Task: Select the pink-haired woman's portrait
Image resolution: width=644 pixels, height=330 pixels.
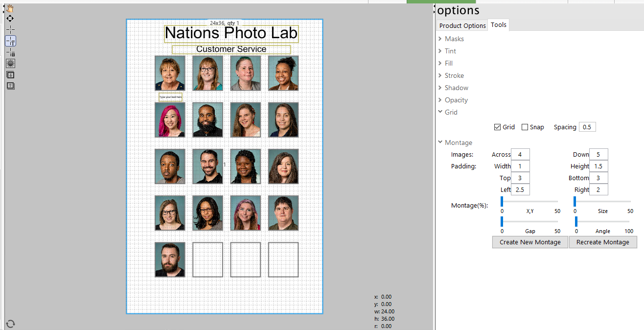Action: [170, 119]
